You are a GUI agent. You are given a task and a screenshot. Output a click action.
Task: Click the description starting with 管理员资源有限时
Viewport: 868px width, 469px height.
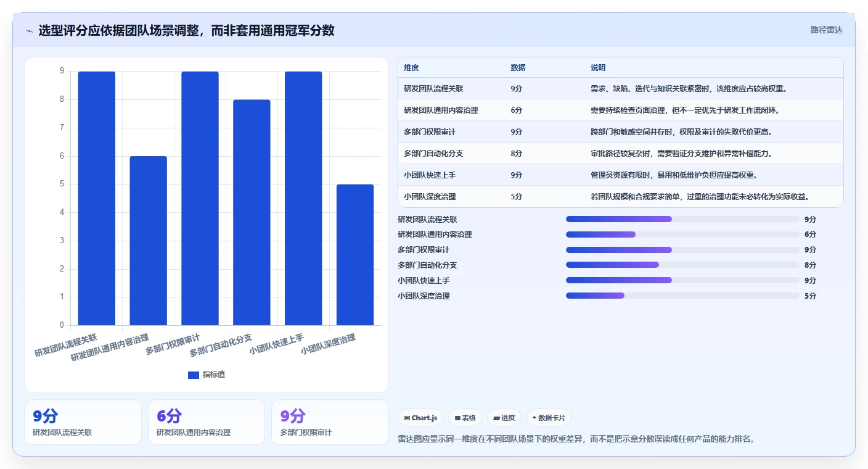674,175
